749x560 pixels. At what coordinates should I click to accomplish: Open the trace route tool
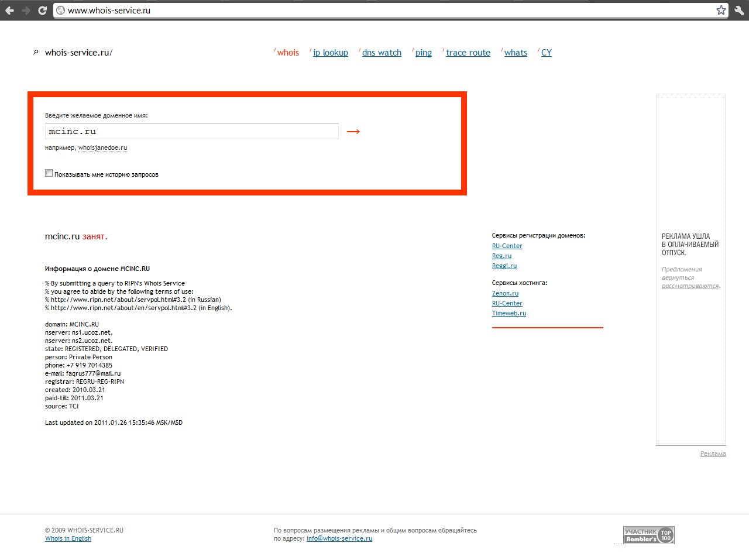point(468,53)
